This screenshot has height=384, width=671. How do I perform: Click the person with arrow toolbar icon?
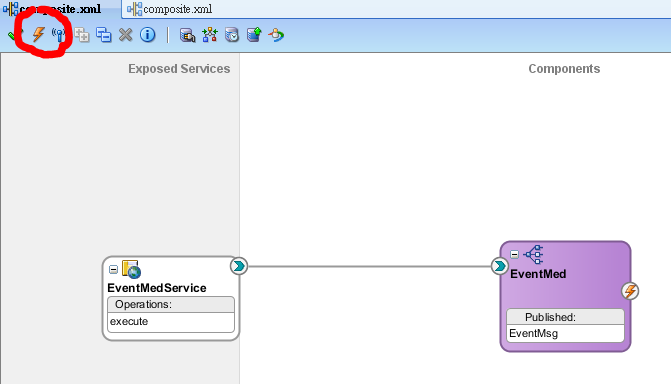pyautogui.click(x=276, y=35)
